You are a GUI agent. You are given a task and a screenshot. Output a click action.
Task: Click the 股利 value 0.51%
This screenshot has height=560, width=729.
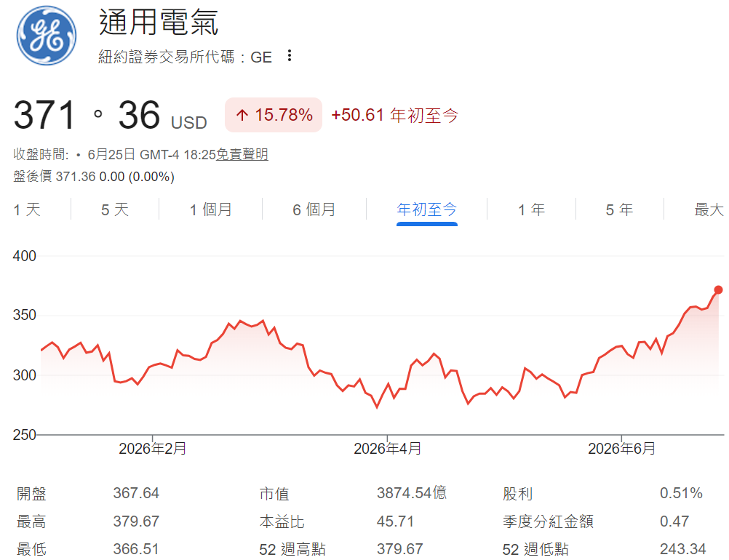(681, 493)
